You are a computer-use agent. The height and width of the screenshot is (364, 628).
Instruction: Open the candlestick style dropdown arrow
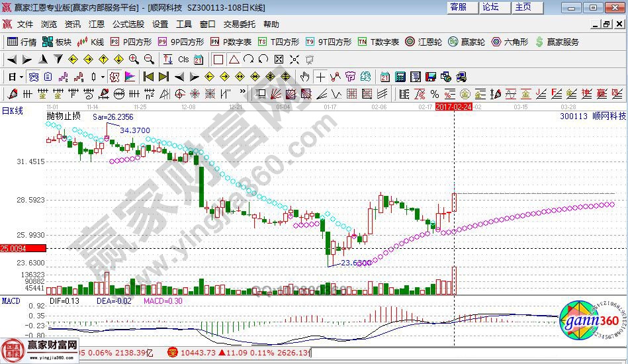pos(103,76)
